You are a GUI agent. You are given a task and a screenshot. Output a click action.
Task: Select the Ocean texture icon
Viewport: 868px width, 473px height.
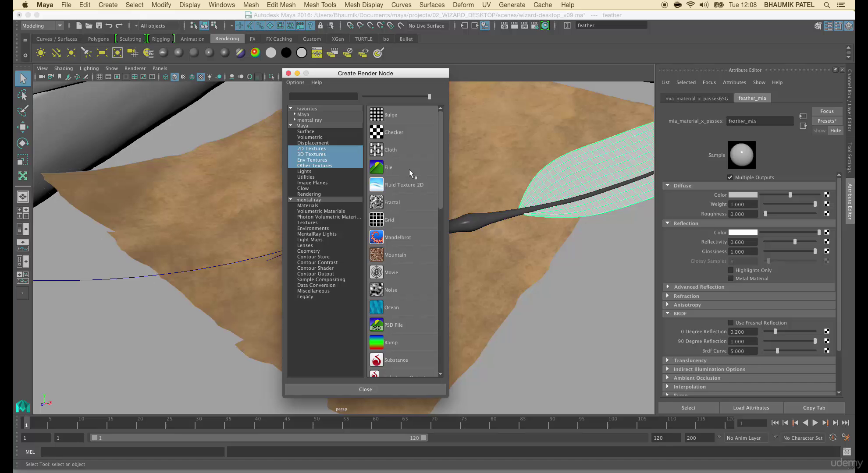click(x=376, y=307)
